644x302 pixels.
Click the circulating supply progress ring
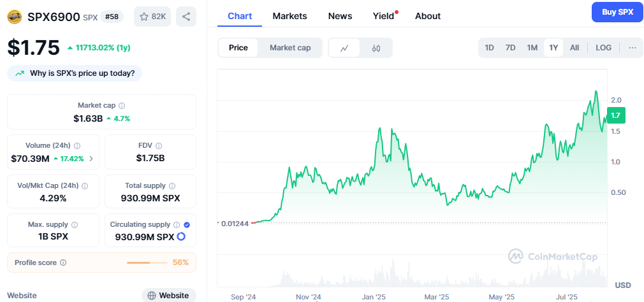(181, 237)
